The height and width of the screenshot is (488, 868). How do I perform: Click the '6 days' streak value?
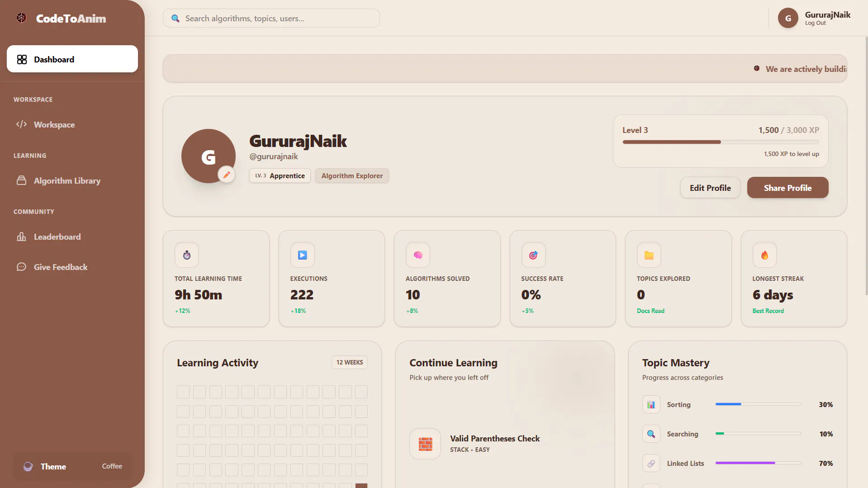[x=773, y=295]
